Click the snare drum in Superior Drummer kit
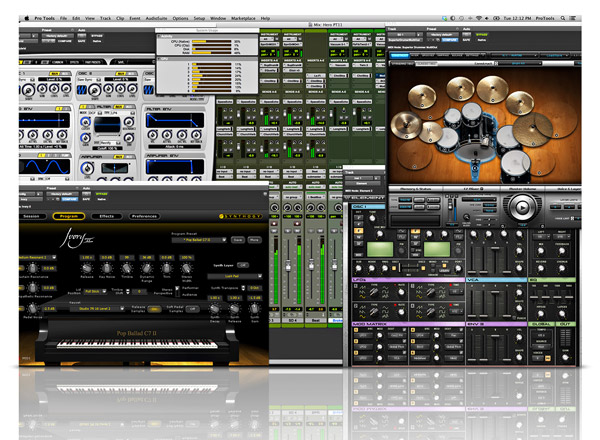 [447, 138]
